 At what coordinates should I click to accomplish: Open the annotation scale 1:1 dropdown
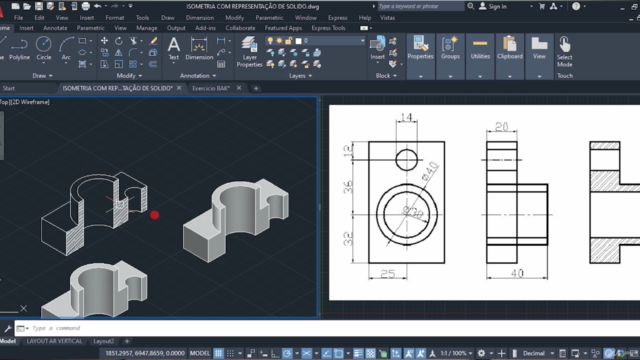click(x=456, y=353)
